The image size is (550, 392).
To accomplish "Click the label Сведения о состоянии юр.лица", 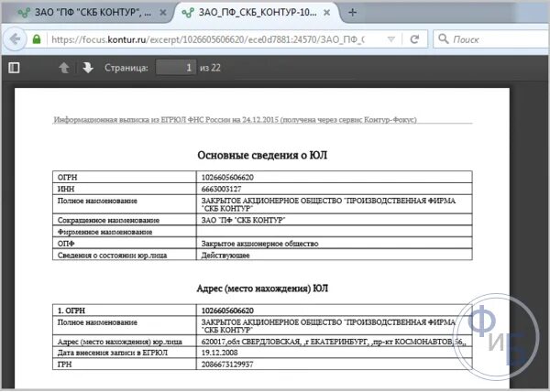I will [x=112, y=255].
